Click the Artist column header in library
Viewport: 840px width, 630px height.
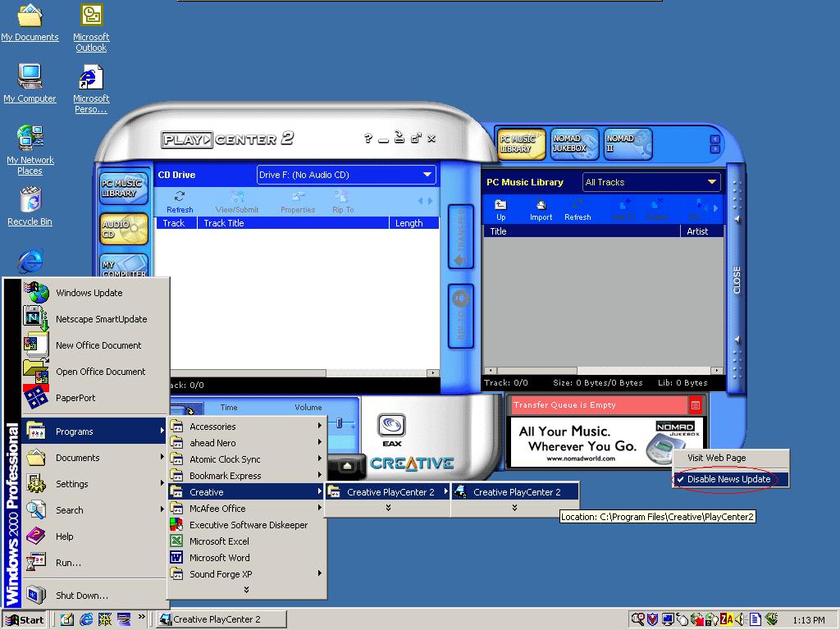pyautogui.click(x=702, y=231)
